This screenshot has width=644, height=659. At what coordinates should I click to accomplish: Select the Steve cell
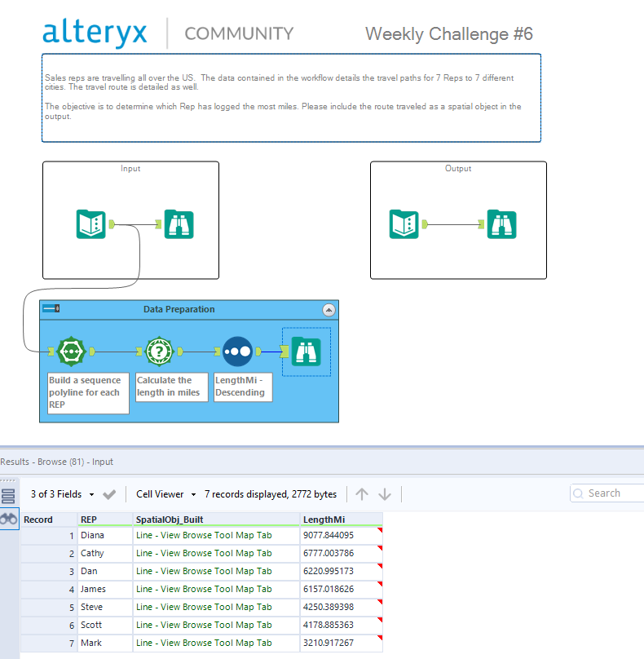click(x=105, y=608)
